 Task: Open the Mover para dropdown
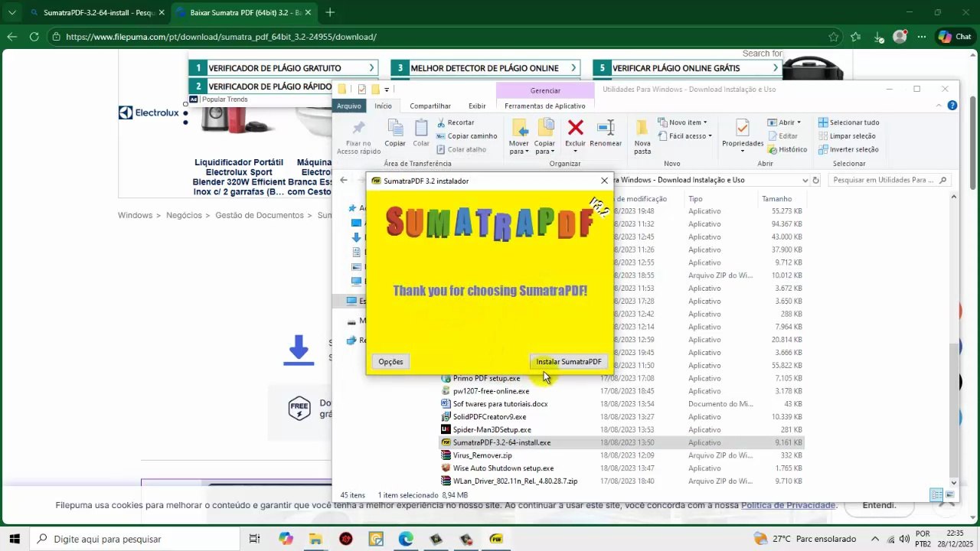tap(519, 137)
